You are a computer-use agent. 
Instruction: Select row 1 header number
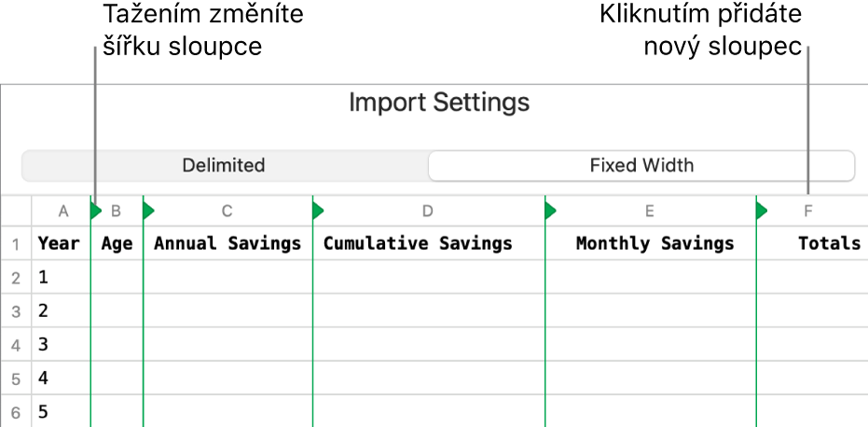16,244
